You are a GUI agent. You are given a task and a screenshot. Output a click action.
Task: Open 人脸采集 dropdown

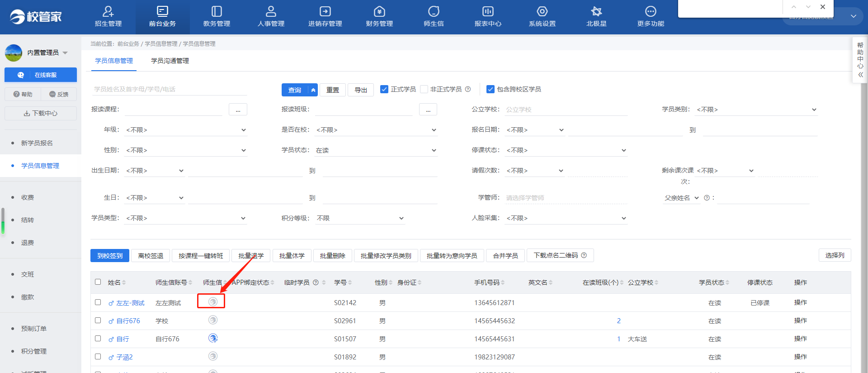coord(566,218)
